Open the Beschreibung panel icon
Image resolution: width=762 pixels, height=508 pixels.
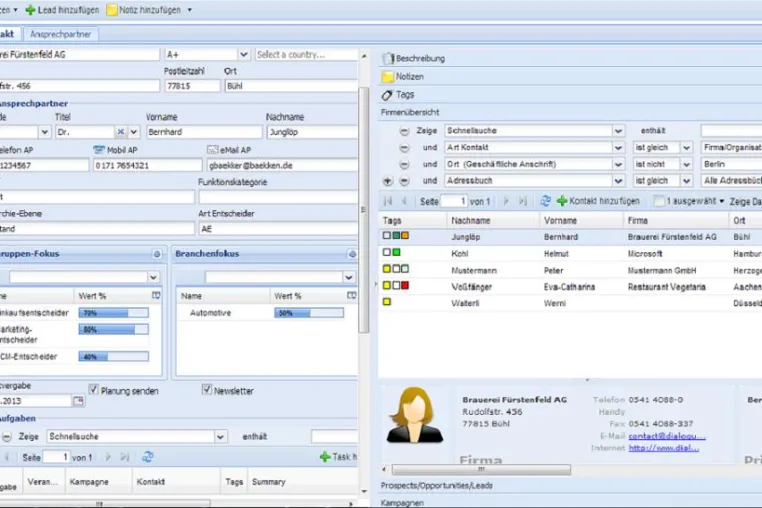[388, 58]
